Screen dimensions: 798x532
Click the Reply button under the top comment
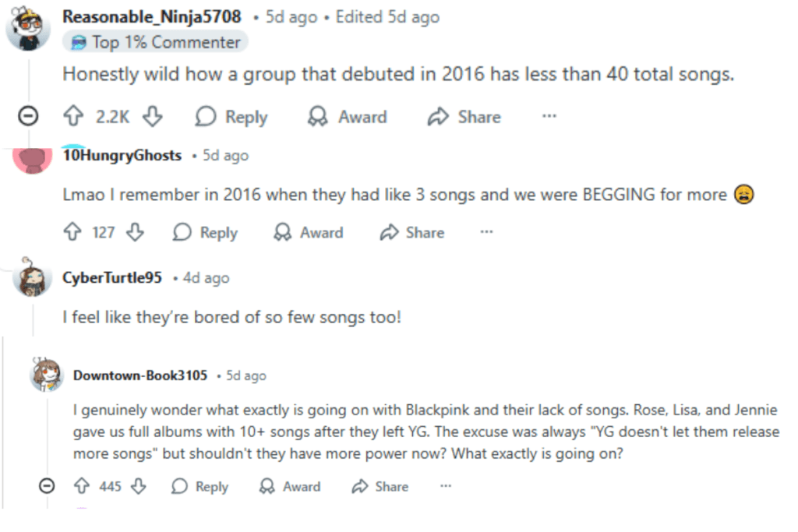231,116
